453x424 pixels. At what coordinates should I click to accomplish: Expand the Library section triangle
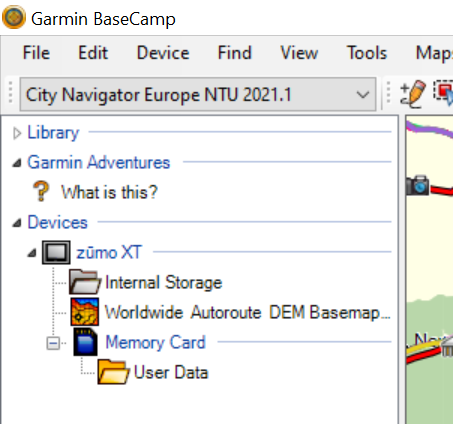tap(17, 133)
